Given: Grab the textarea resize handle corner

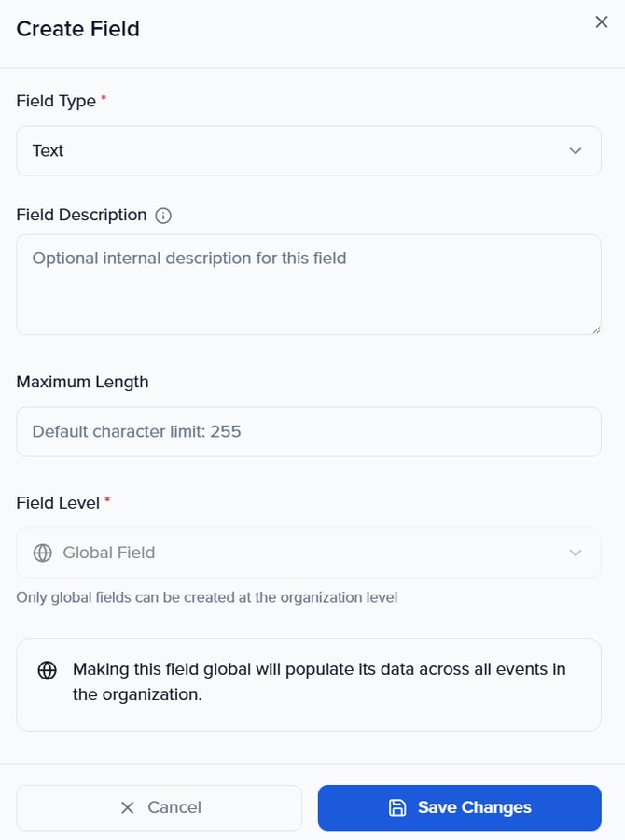Looking at the screenshot, I should (x=595, y=329).
